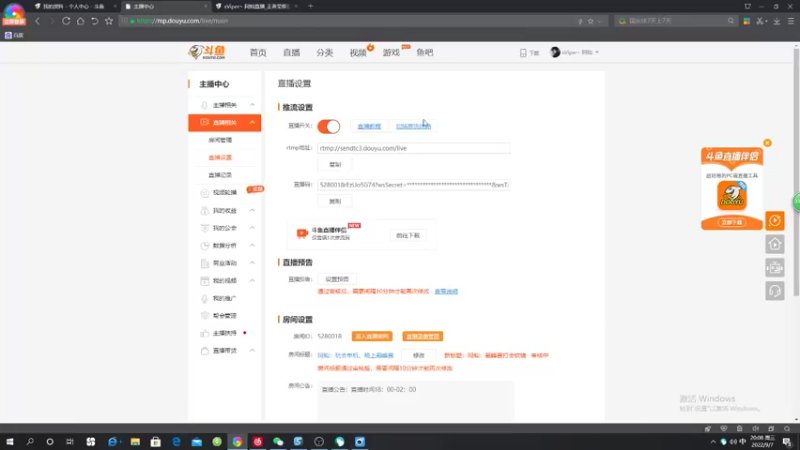Click the Douyu logo in the site header
The height and width of the screenshot is (450, 800).
click(x=207, y=52)
